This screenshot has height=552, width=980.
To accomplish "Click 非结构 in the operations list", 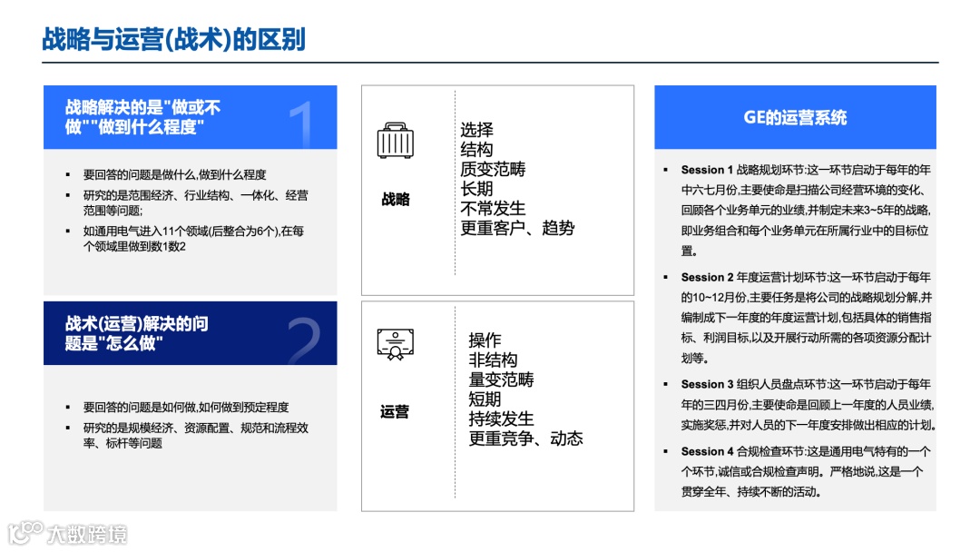I will click(x=493, y=360).
